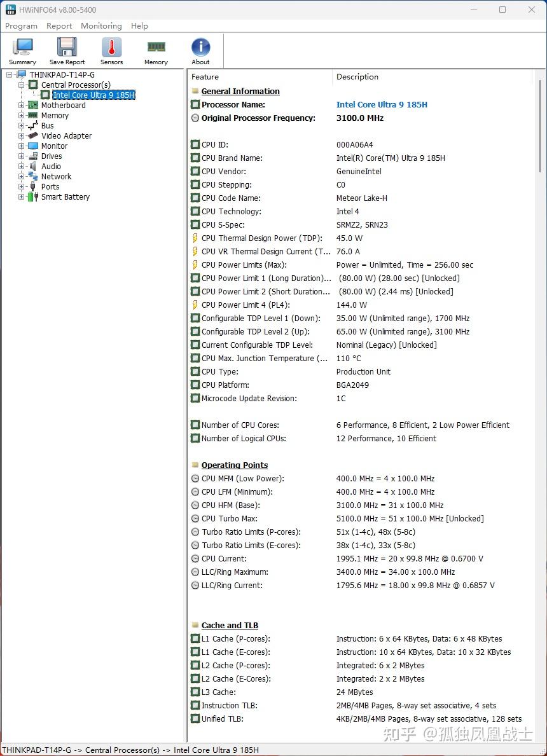The width and height of the screenshot is (547, 756).
Task: Click clock icon beside CPU Turbo Max
Action: 195,519
